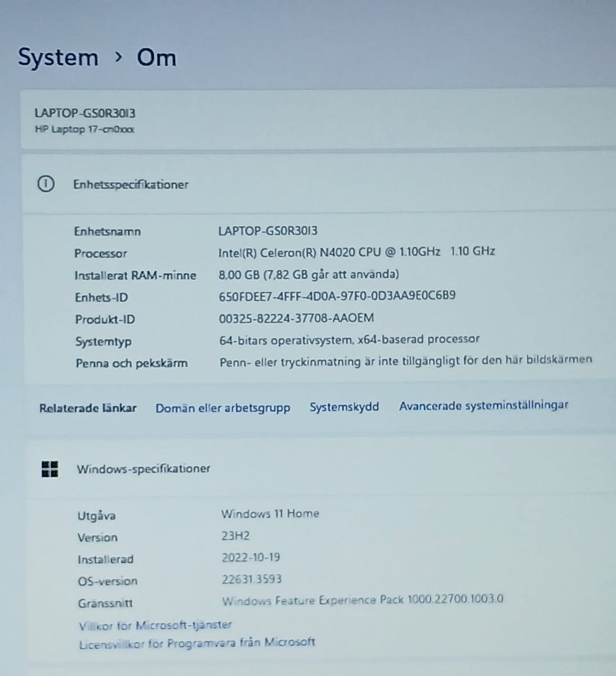Click the Om breadcrumb title
The image size is (616, 676).
coord(157,57)
